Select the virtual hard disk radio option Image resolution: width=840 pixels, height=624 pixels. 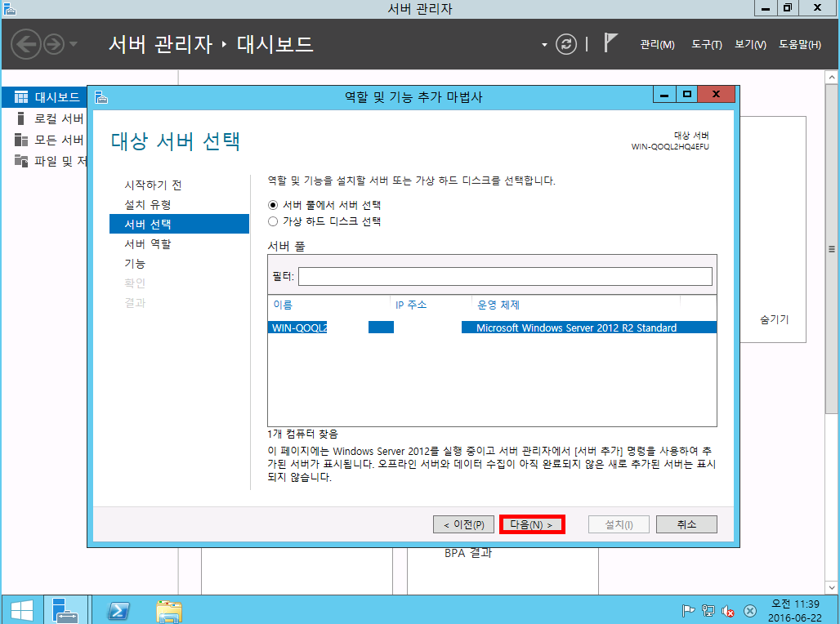[x=274, y=221]
